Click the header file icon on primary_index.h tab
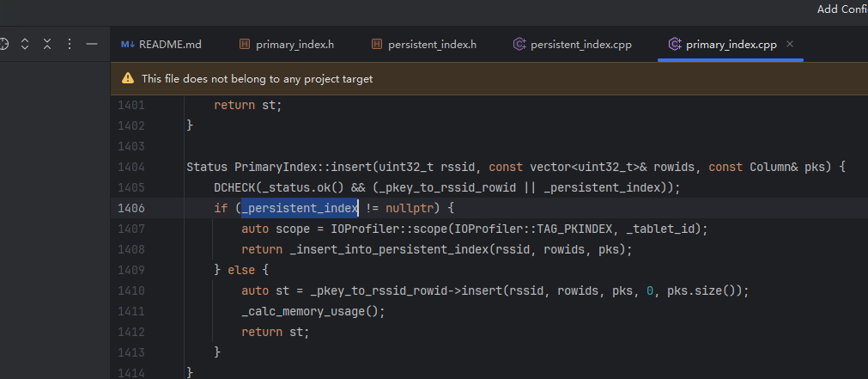This screenshot has width=868, height=379. point(245,44)
